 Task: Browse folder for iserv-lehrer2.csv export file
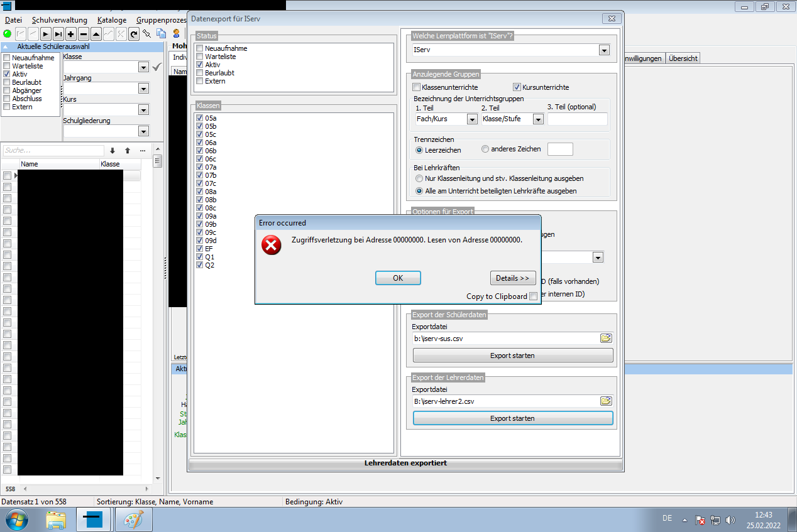(606, 401)
